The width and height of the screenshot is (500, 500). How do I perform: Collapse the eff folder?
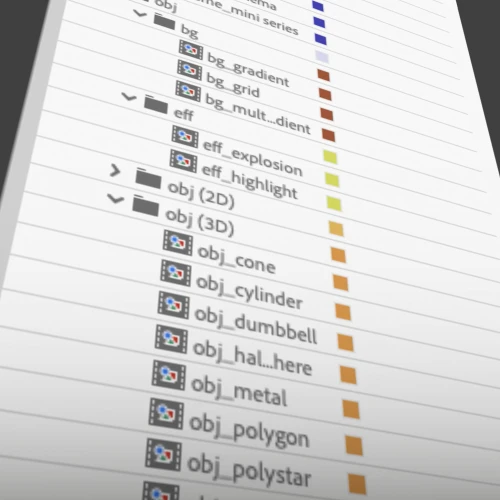point(129,97)
